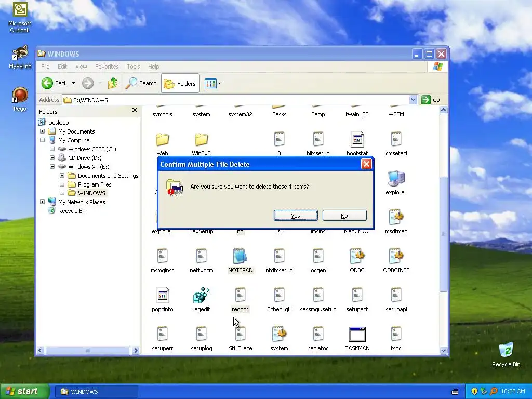Go Back in the Explorer toolbar
This screenshot has height=399, width=532.
click(x=54, y=83)
